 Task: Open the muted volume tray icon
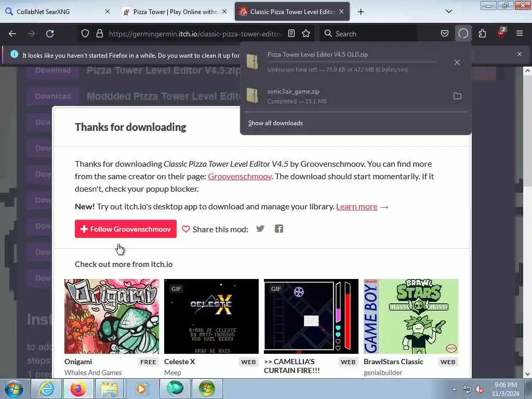pos(480,390)
